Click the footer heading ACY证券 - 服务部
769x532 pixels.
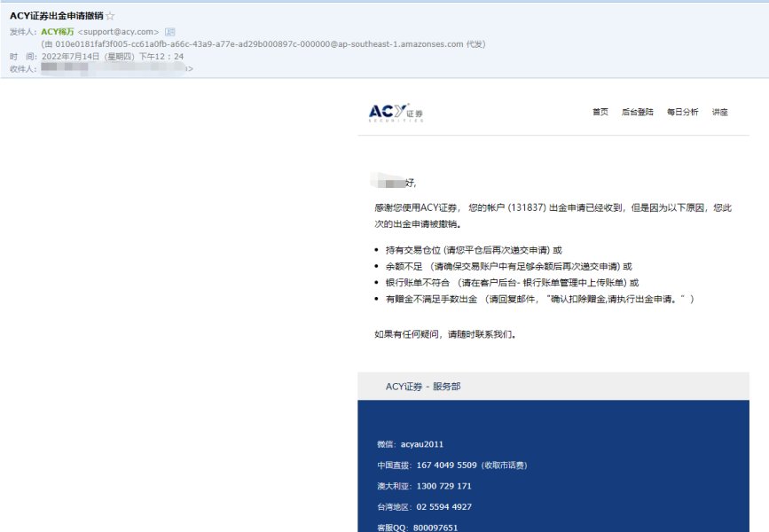(423, 387)
